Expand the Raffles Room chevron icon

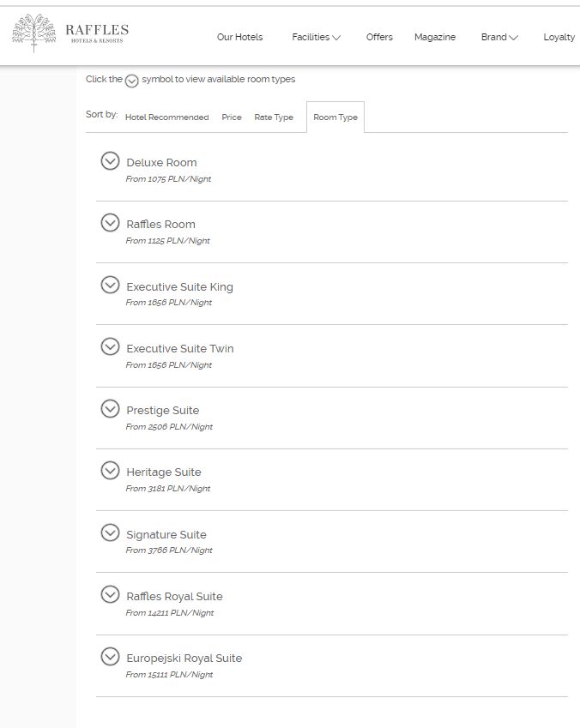coord(110,223)
